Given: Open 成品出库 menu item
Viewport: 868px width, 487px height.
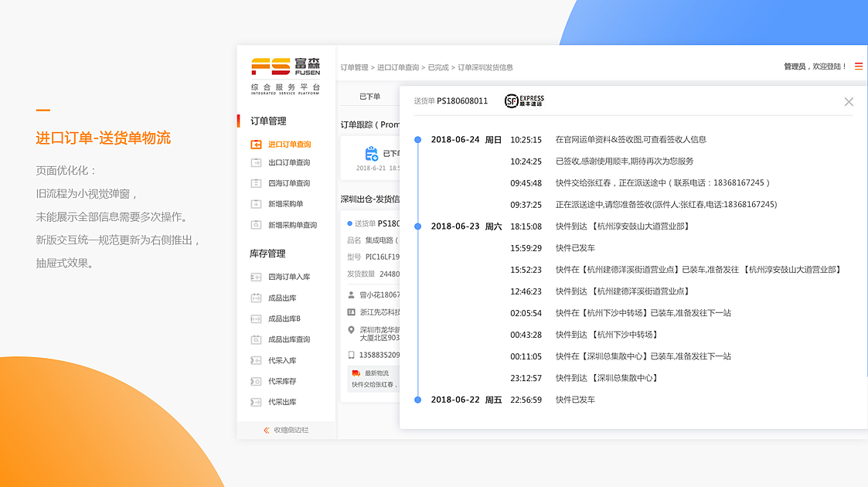Looking at the screenshot, I should tap(282, 298).
